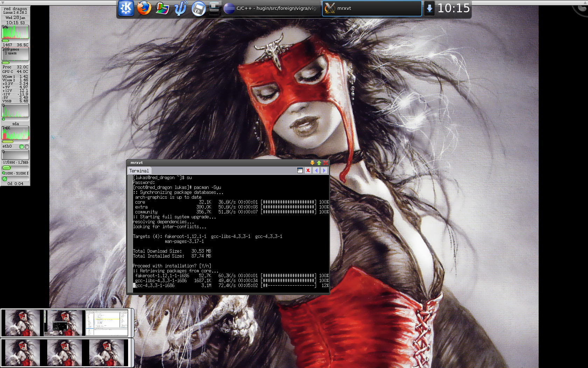Viewport: 588px width, 368px height.
Task: Go to next tab with right arrow
Action: coord(324,170)
